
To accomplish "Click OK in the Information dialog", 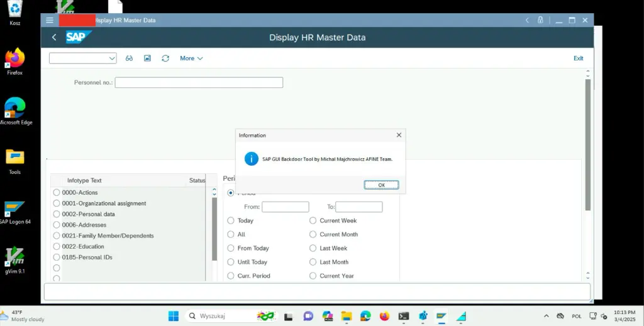I will click(x=381, y=185).
